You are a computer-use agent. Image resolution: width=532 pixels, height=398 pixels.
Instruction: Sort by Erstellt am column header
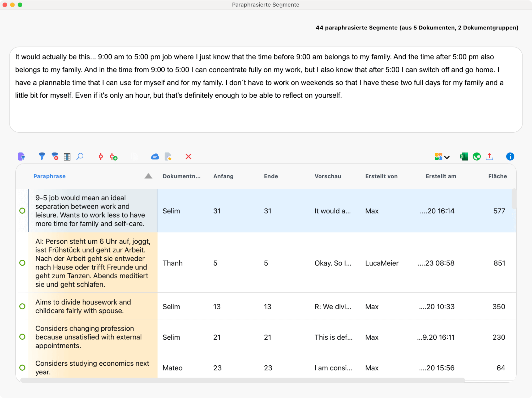[441, 176]
